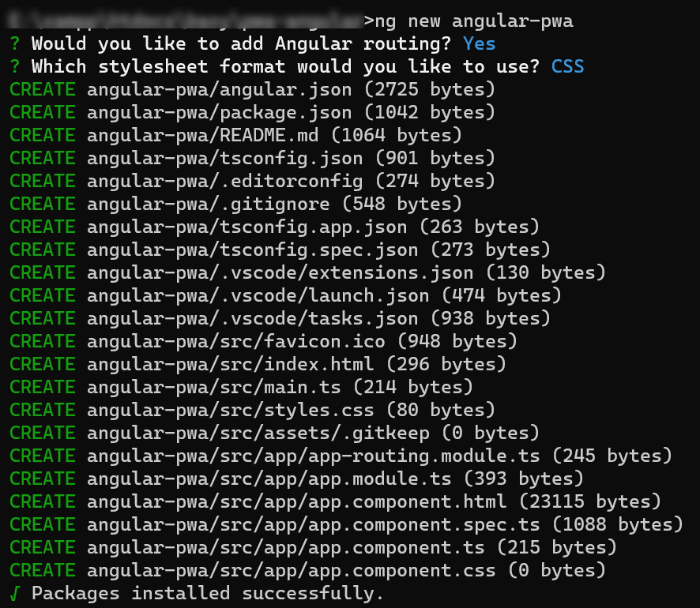Screen dimensions: 700x608
Task: Click the src/main.ts line
Action: pyautogui.click(x=241, y=387)
